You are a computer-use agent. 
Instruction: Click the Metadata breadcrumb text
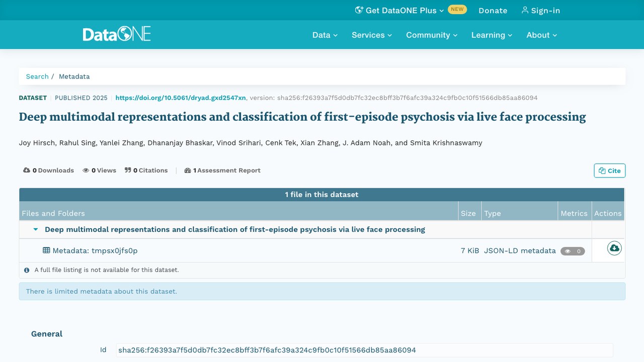click(74, 76)
